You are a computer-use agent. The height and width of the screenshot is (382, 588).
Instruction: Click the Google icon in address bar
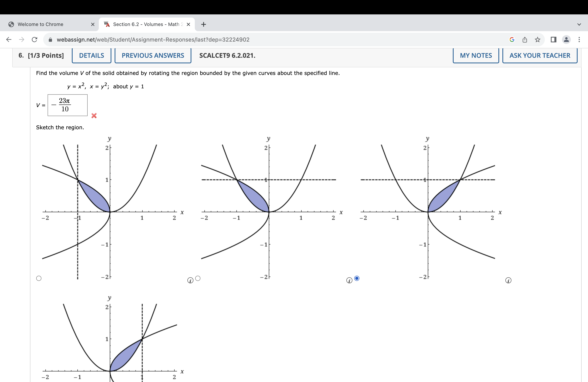point(512,40)
